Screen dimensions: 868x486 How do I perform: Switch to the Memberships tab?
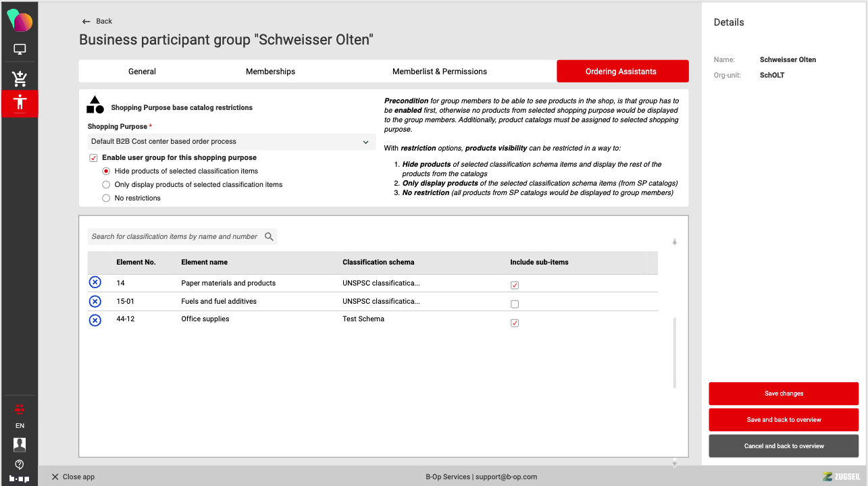click(270, 72)
